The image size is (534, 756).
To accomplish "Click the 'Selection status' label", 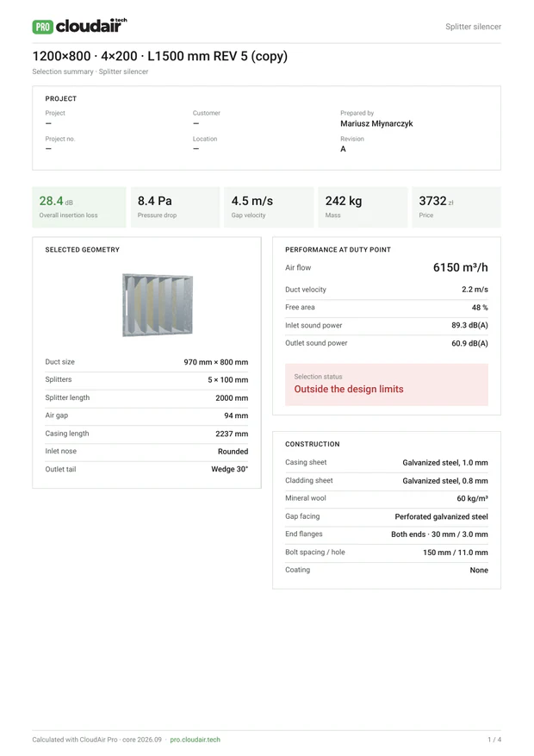I will coord(318,377).
